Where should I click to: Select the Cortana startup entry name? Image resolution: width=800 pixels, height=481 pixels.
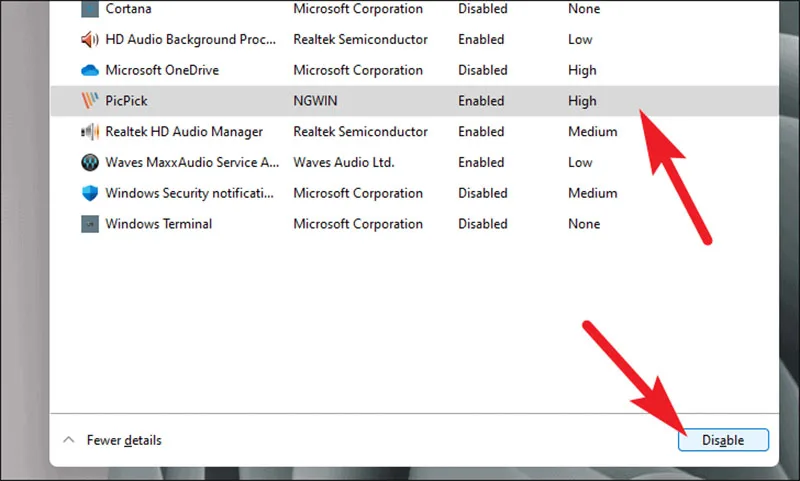click(x=129, y=9)
